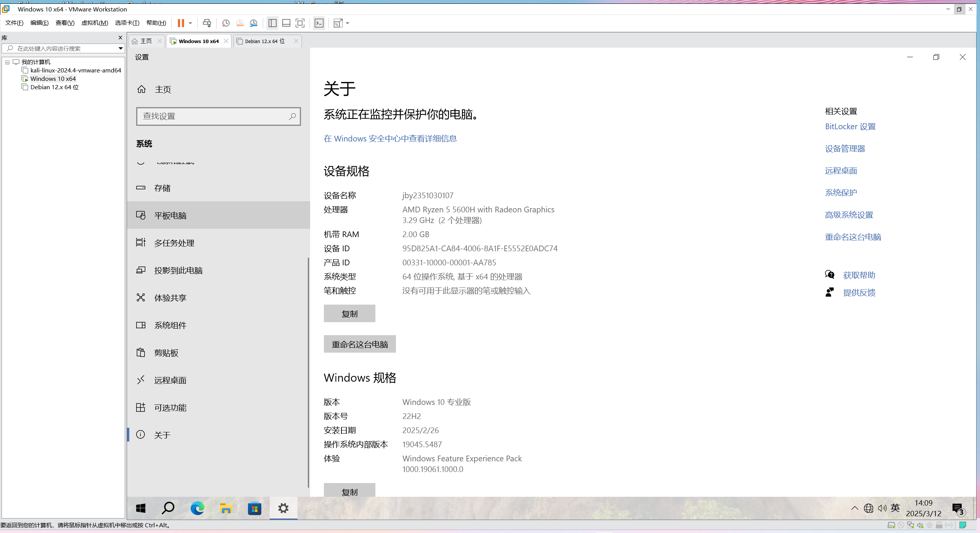Click the network globe tray icon
The width and height of the screenshot is (980, 533).
click(869, 508)
